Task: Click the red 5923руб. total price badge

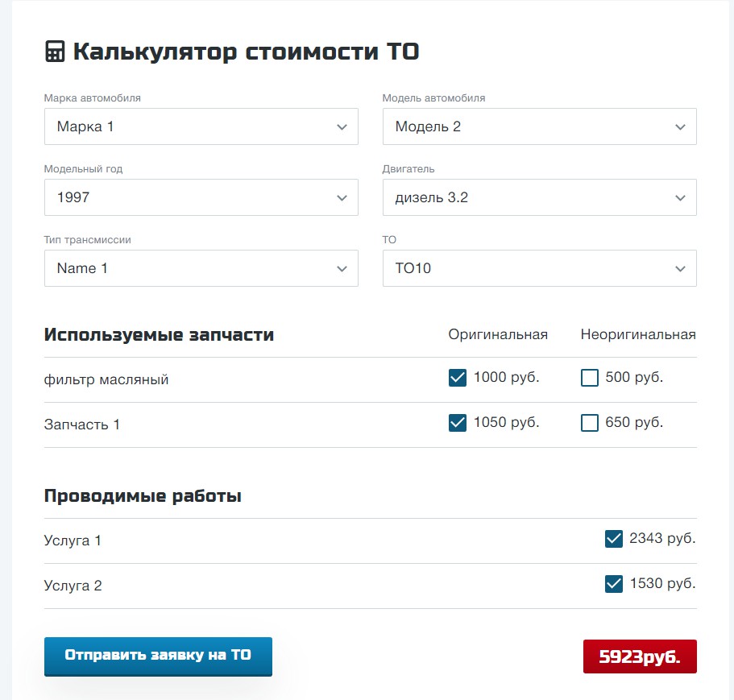Action: (x=640, y=657)
